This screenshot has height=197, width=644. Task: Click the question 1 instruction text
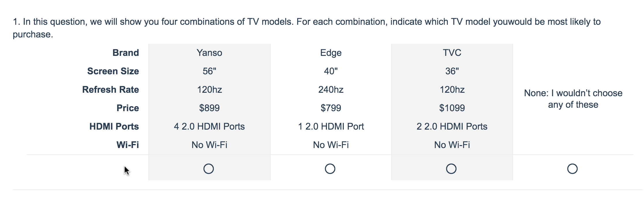(306, 22)
